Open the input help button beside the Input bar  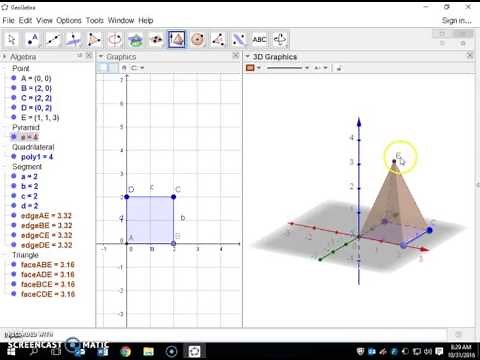pyautogui.click(x=459, y=334)
